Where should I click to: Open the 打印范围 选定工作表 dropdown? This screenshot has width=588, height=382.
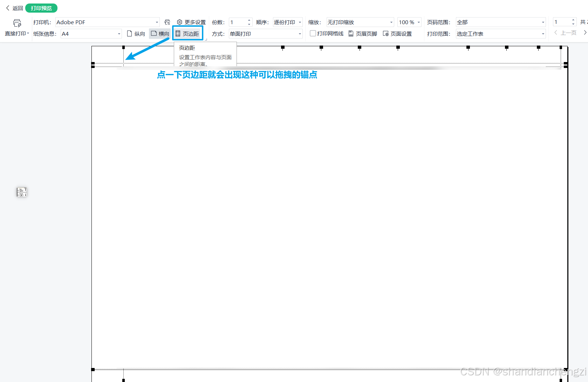501,34
